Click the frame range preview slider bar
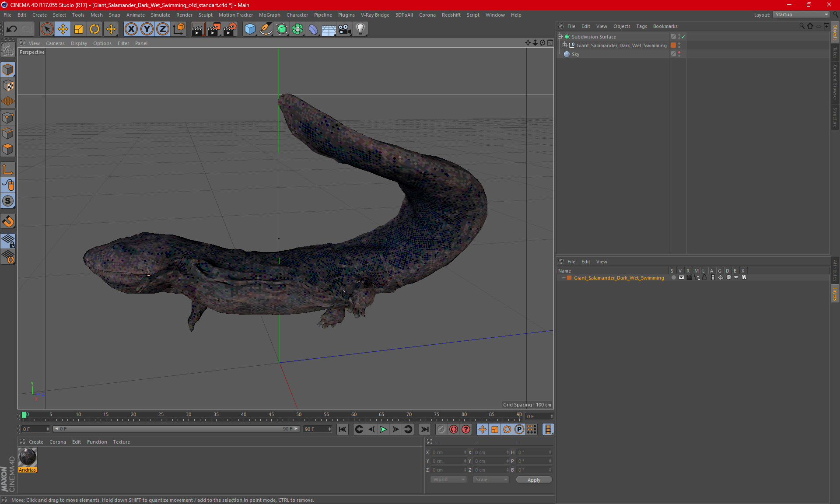Image resolution: width=840 pixels, height=504 pixels. click(x=176, y=429)
